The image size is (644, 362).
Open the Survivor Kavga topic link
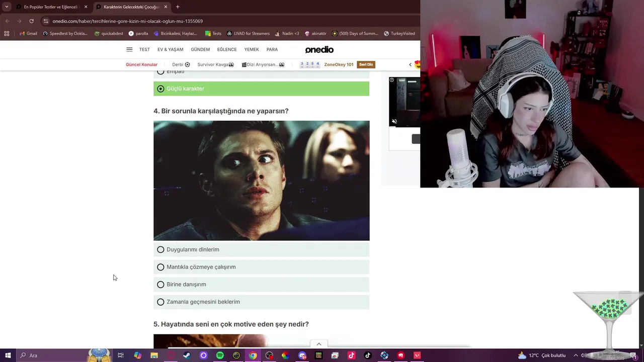point(215,64)
